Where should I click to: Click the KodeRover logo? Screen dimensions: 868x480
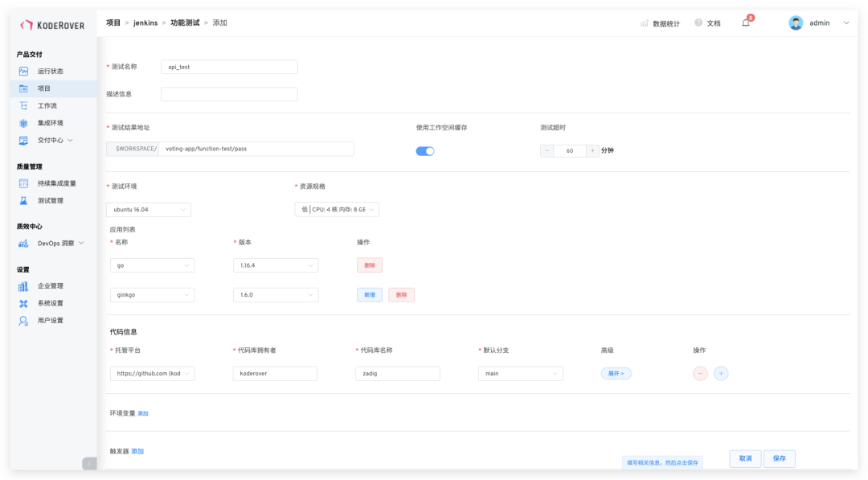click(x=52, y=25)
